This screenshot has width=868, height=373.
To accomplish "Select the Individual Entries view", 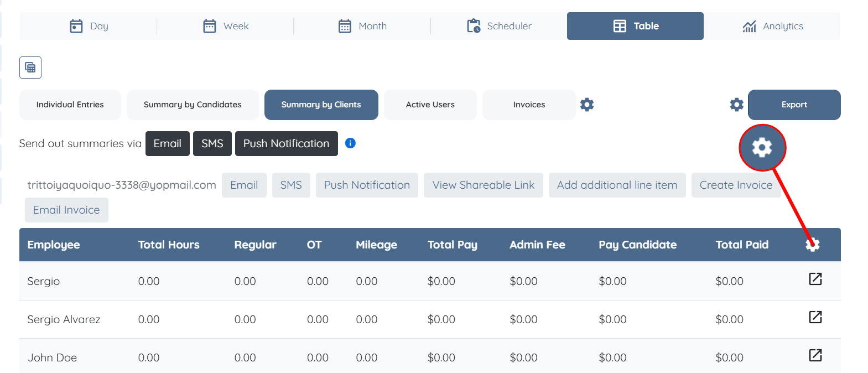I will pyautogui.click(x=70, y=105).
